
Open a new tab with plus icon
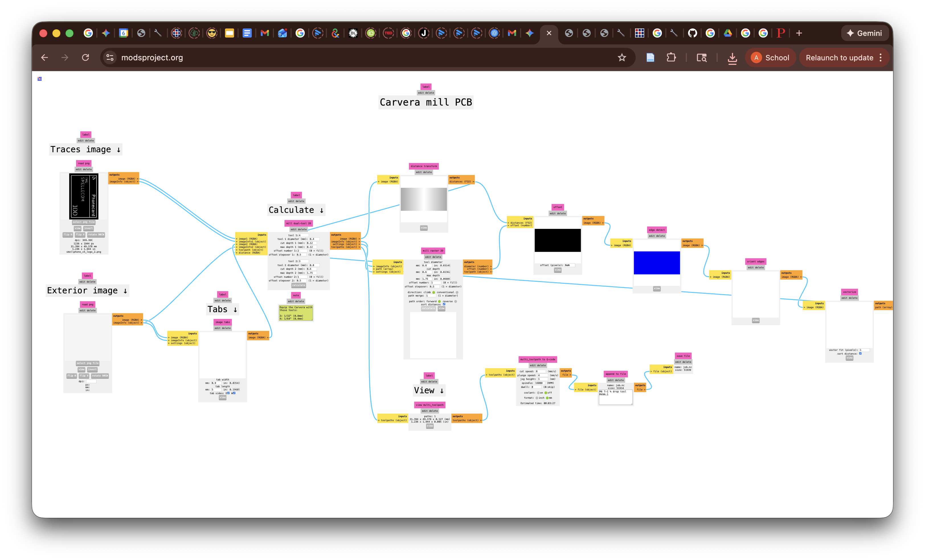coord(799,33)
